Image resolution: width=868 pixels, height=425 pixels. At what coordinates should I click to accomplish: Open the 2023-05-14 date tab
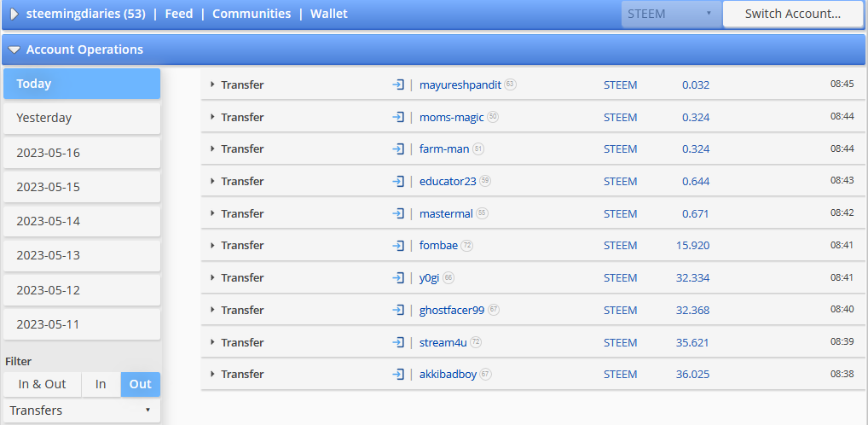tap(82, 221)
